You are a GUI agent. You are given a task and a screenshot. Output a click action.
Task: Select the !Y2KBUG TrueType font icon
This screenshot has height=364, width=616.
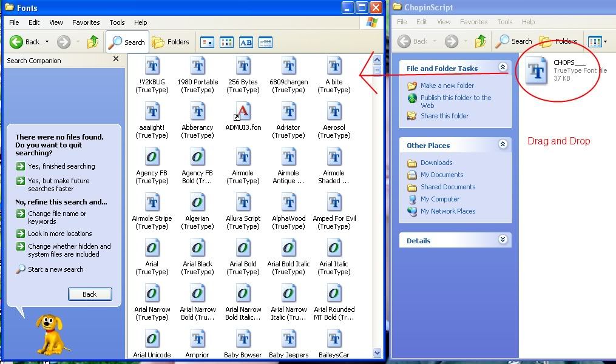tap(152, 66)
